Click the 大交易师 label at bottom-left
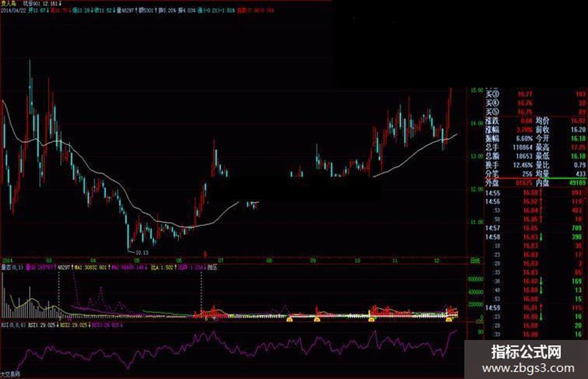588x379 pixels. click(x=10, y=375)
